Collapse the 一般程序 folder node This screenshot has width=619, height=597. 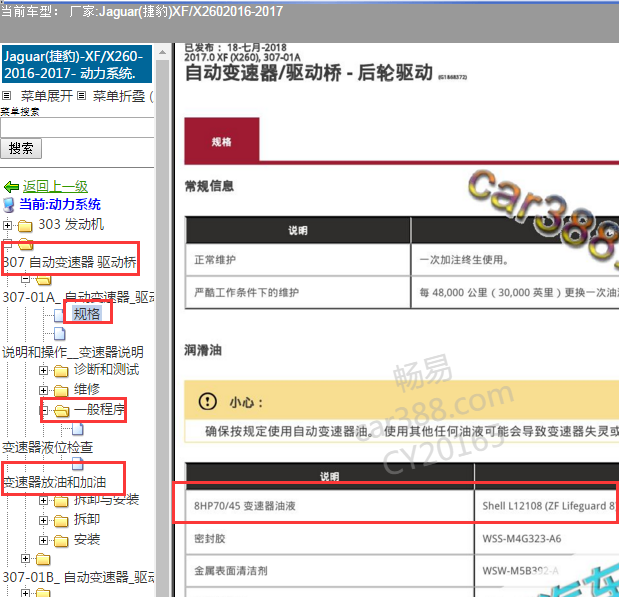coord(45,410)
